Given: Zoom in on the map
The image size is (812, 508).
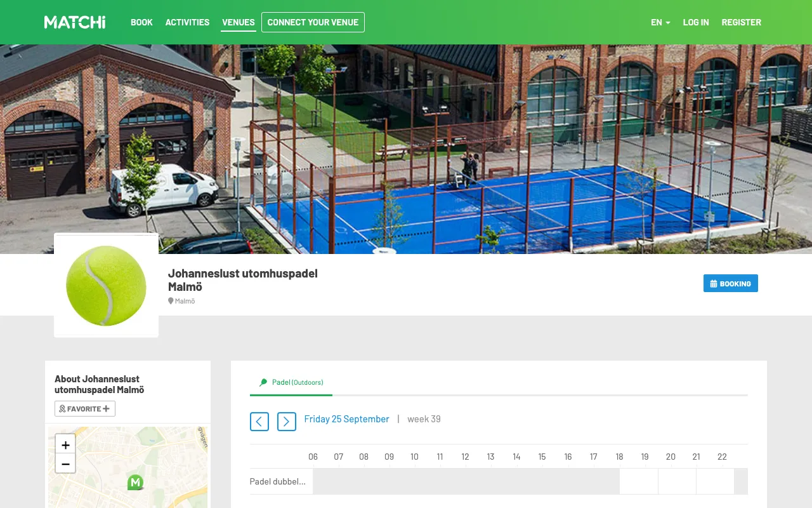Looking at the screenshot, I should pos(65,444).
